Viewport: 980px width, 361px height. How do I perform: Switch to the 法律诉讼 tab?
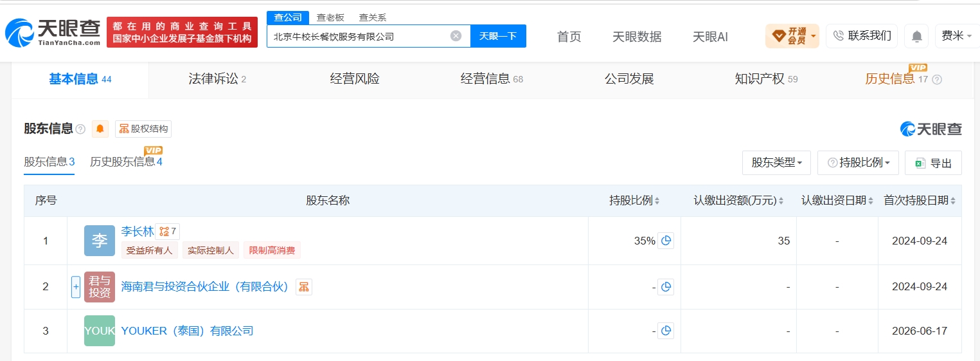[x=217, y=79]
